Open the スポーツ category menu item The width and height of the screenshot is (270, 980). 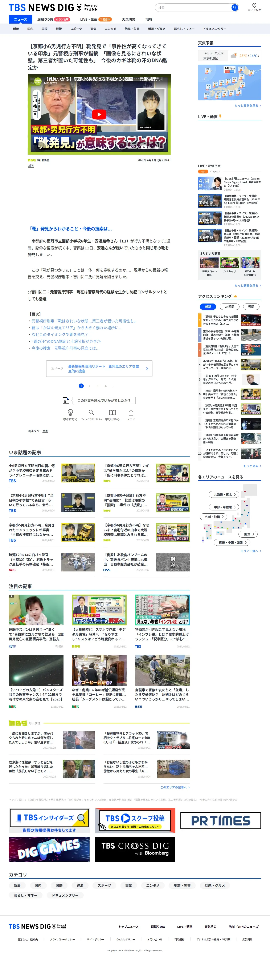pos(76,29)
